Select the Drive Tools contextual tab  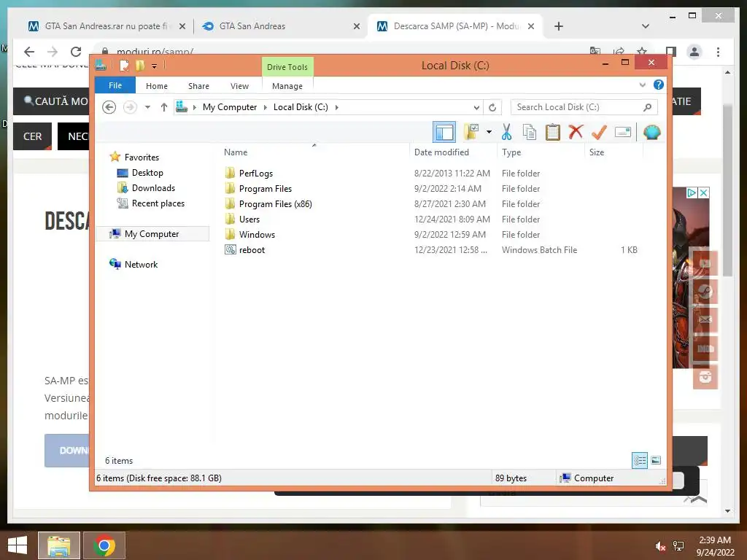[287, 67]
